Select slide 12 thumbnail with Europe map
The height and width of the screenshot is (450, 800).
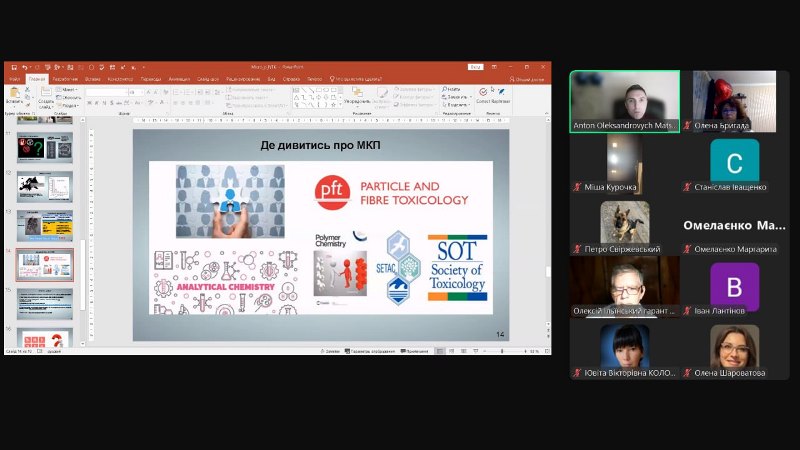[x=44, y=187]
